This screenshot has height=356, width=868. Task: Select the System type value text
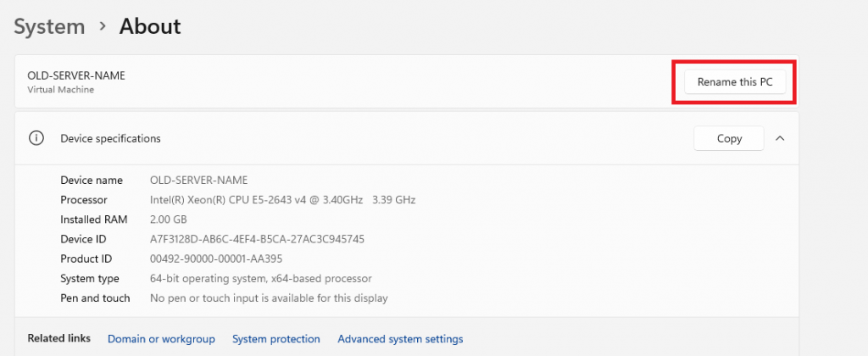[261, 279]
